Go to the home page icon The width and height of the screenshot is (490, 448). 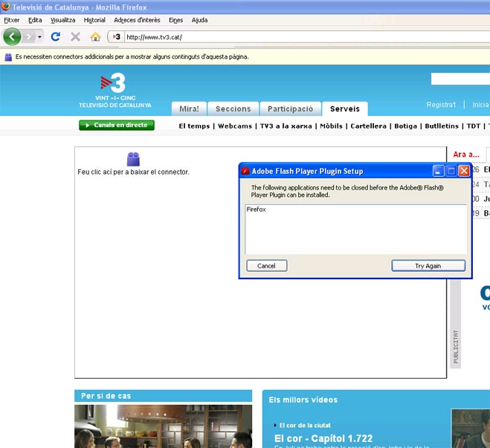coord(95,37)
